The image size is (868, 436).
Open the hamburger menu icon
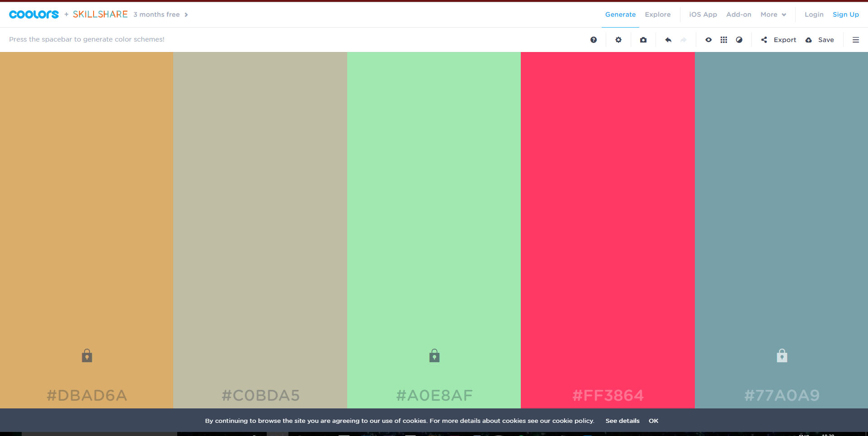coord(856,40)
